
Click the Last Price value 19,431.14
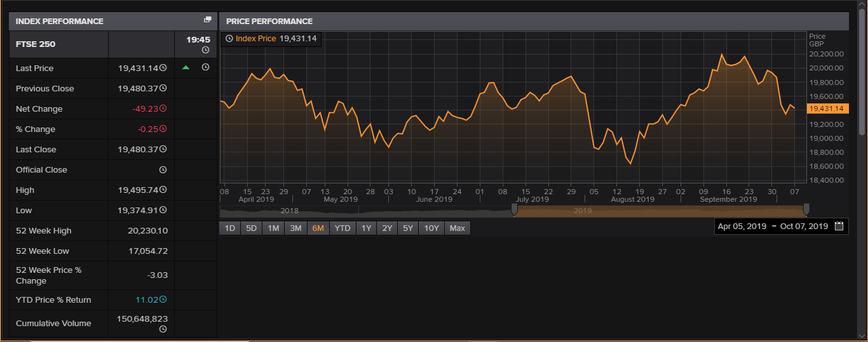tap(138, 68)
